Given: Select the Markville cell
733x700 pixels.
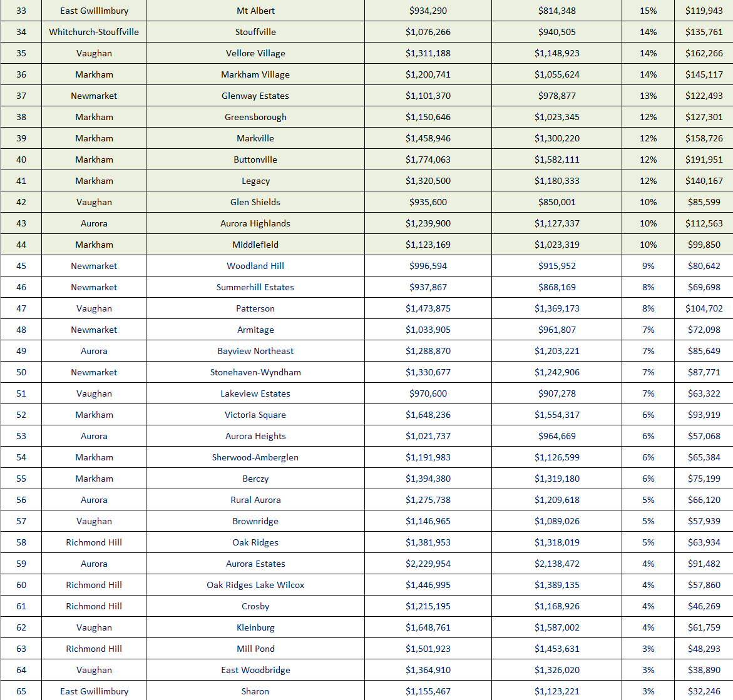Looking at the screenshot, I should (255, 138).
